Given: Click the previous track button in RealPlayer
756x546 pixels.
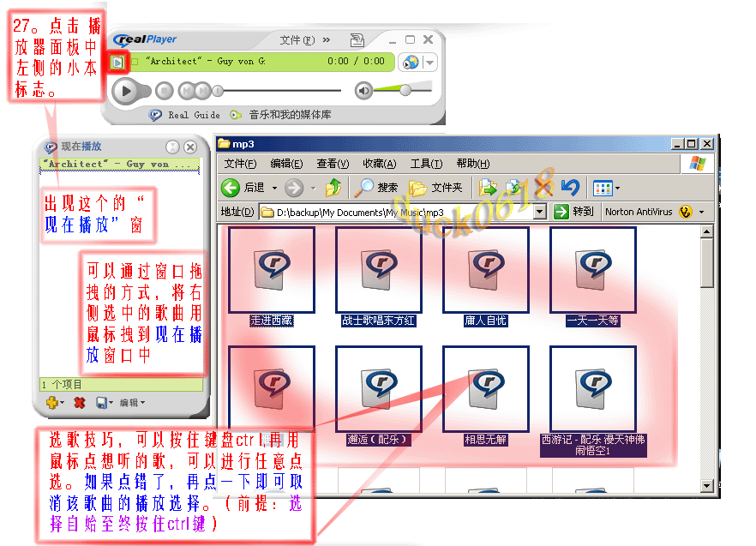Looking at the screenshot, I should (x=187, y=90).
